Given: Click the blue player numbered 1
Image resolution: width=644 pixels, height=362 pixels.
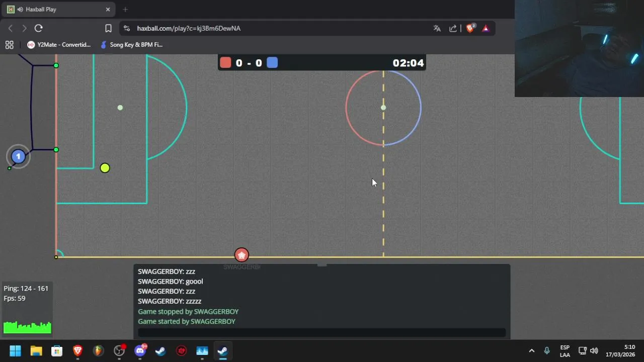Looking at the screenshot, I should pyautogui.click(x=18, y=157).
